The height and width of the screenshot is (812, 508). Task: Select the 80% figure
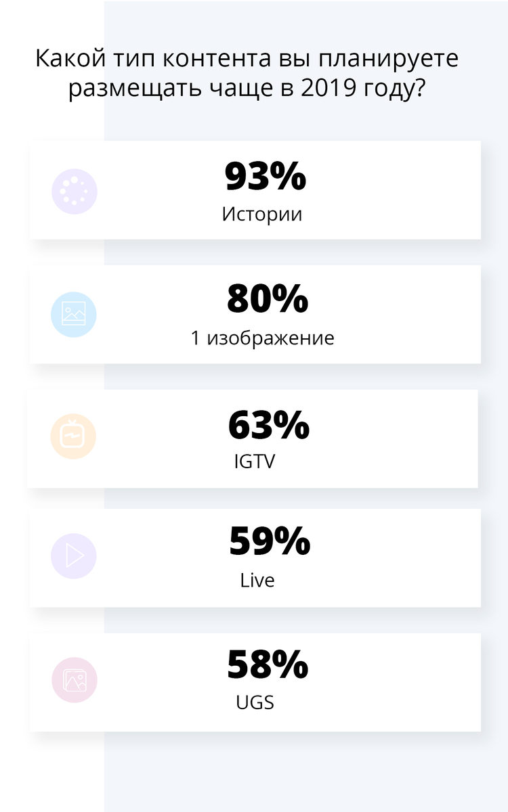pyautogui.click(x=268, y=300)
